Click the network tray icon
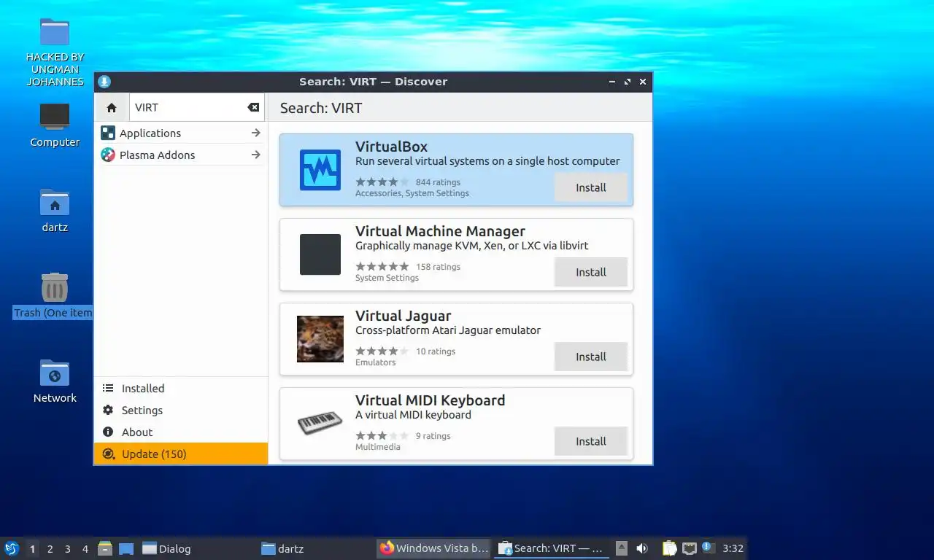The width and height of the screenshot is (934, 560). tap(689, 548)
